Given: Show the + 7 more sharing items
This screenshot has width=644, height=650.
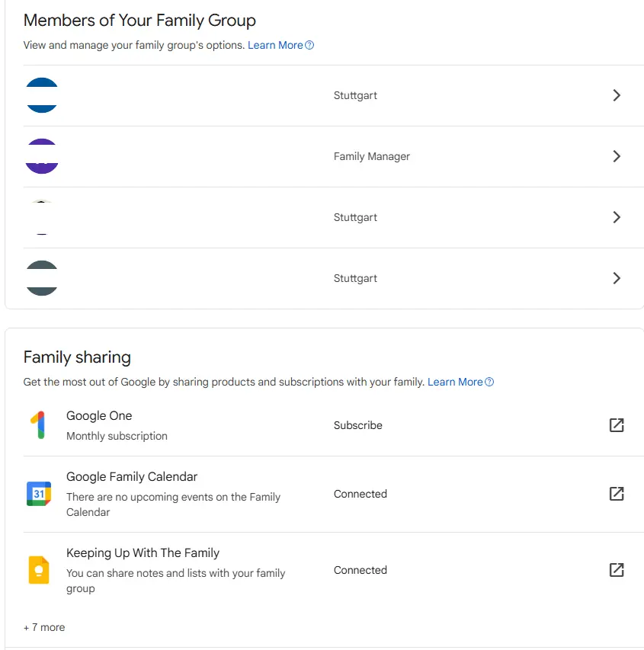Looking at the screenshot, I should (44, 627).
